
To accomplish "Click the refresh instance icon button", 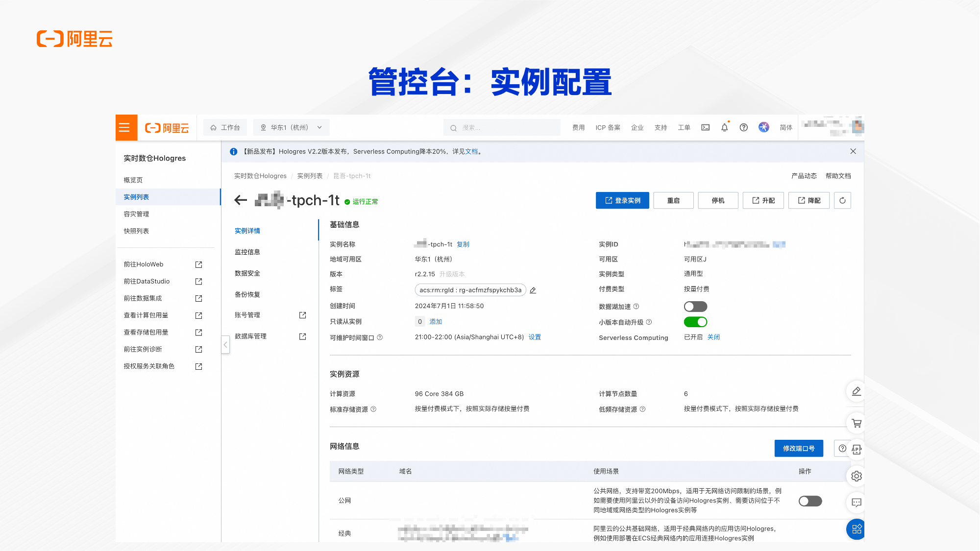I will 842,200.
